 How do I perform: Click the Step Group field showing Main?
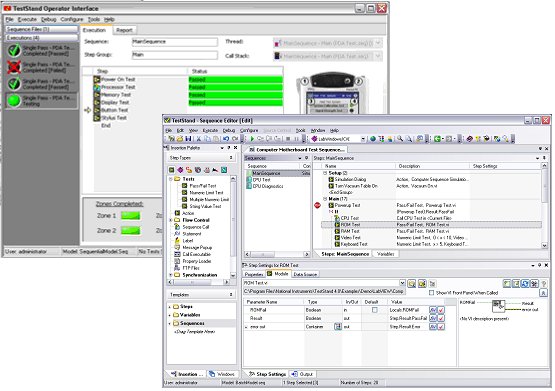[175, 55]
